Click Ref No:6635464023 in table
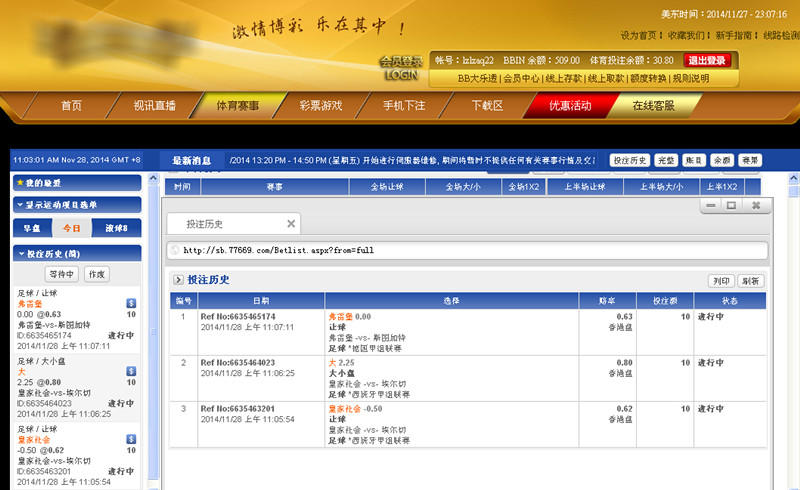The height and width of the screenshot is (490, 800). point(238,362)
